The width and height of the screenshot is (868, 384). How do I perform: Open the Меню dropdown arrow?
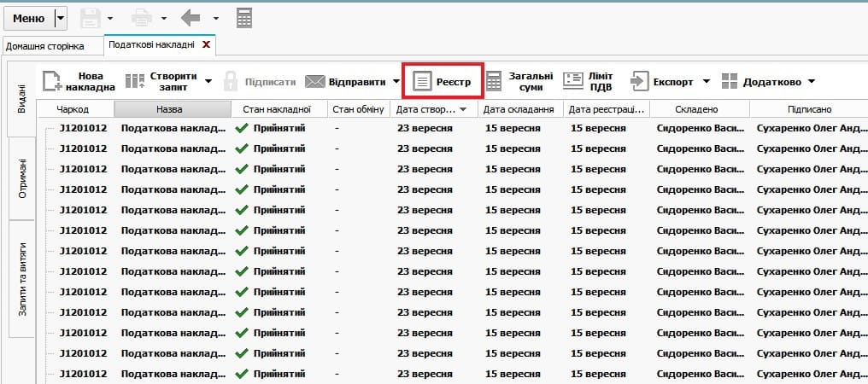tap(60, 18)
